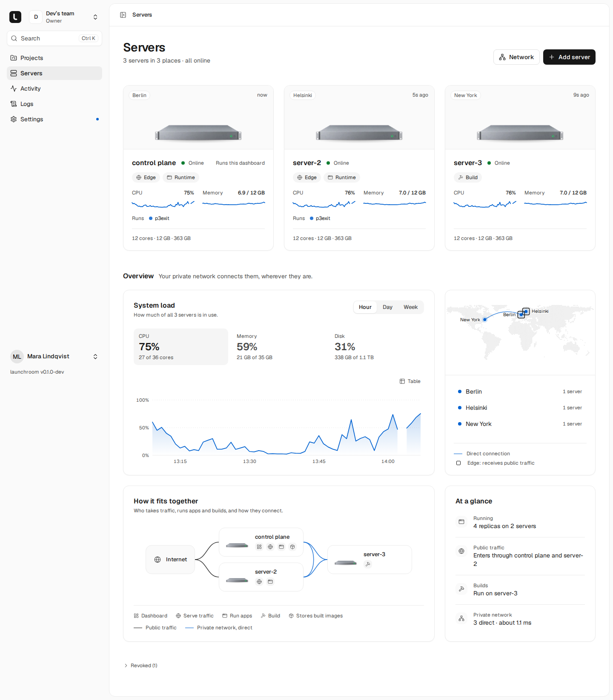Click stores-images cube icon in control plane node
This screenshot has height=700, width=613.
tap(292, 547)
